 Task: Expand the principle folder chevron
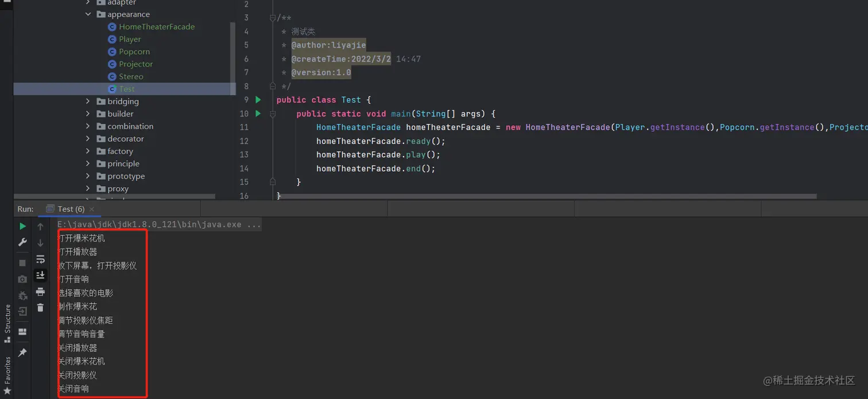tap(88, 164)
